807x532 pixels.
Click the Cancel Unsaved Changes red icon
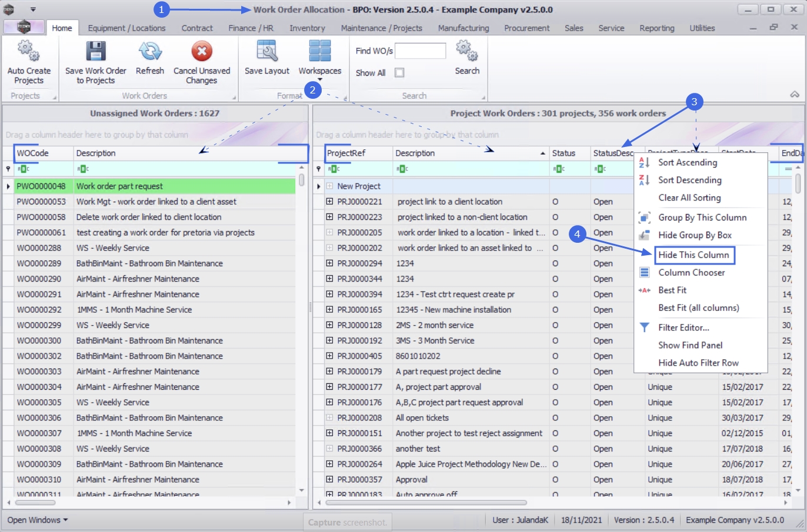coord(202,51)
